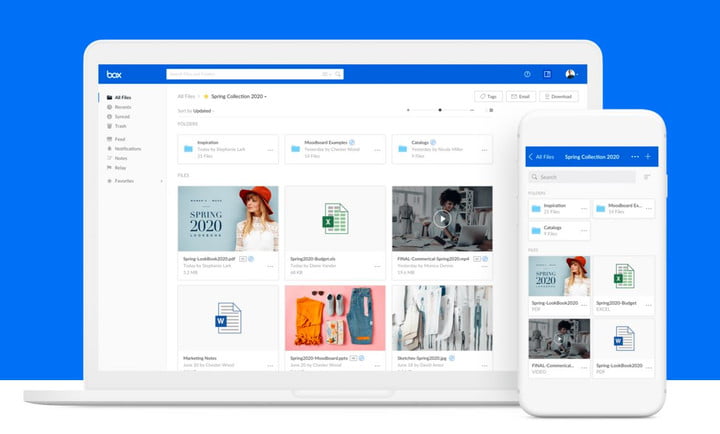Screen dimensions: 720x434
Task: Tap the Inspiration folder icon on the phone
Action: point(536,209)
